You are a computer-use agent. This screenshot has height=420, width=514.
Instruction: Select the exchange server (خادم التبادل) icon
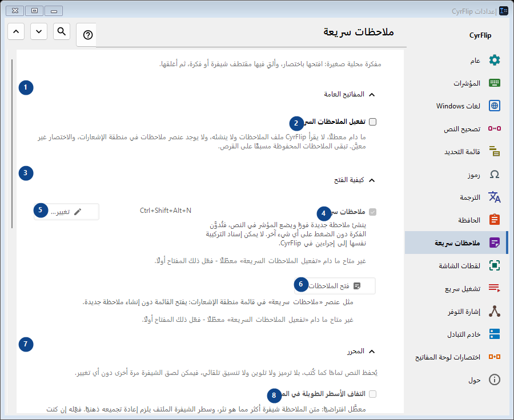coord(495,334)
